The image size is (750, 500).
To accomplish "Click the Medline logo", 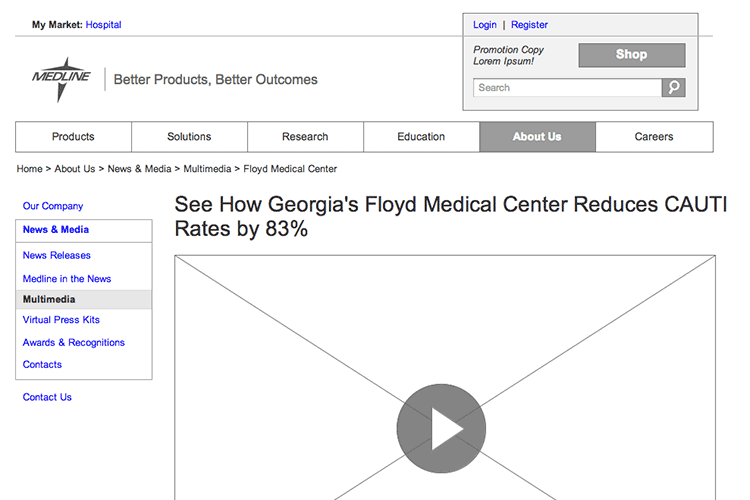I will 61,80.
